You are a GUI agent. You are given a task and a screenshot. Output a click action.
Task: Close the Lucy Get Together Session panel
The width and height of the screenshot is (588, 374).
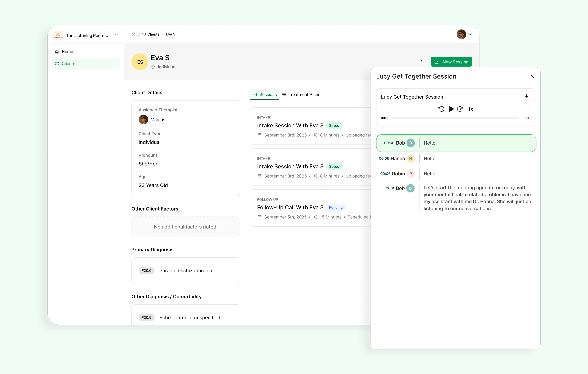click(x=532, y=76)
